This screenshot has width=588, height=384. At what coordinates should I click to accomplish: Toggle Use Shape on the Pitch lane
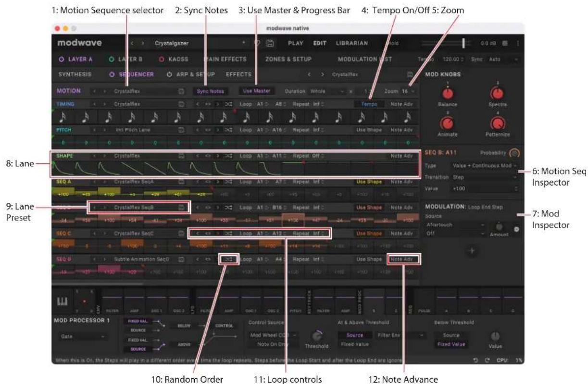[370, 130]
